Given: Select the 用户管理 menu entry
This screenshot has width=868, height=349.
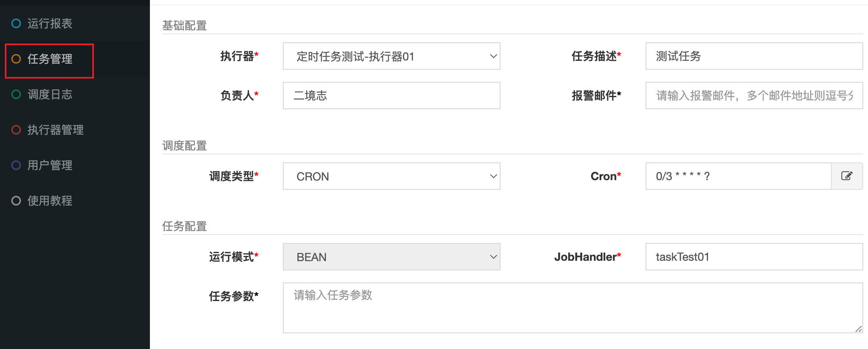Looking at the screenshot, I should tap(50, 166).
